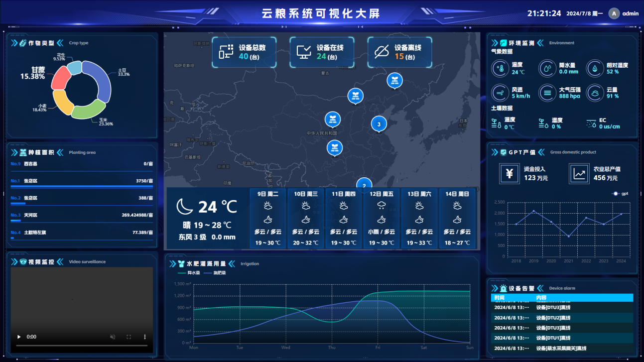Image resolution: width=644 pixels, height=362 pixels.
Task: Click the icon beside 环境监测 header
Action: tap(504, 43)
